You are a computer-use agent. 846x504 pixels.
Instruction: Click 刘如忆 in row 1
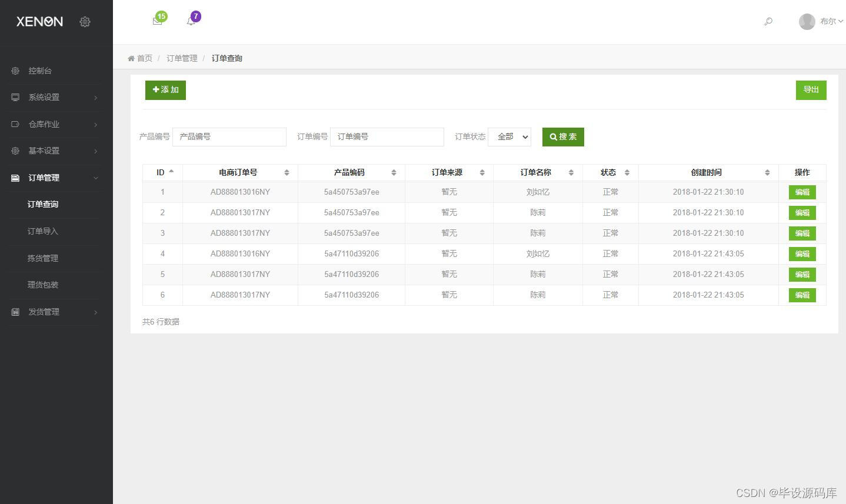coord(538,192)
